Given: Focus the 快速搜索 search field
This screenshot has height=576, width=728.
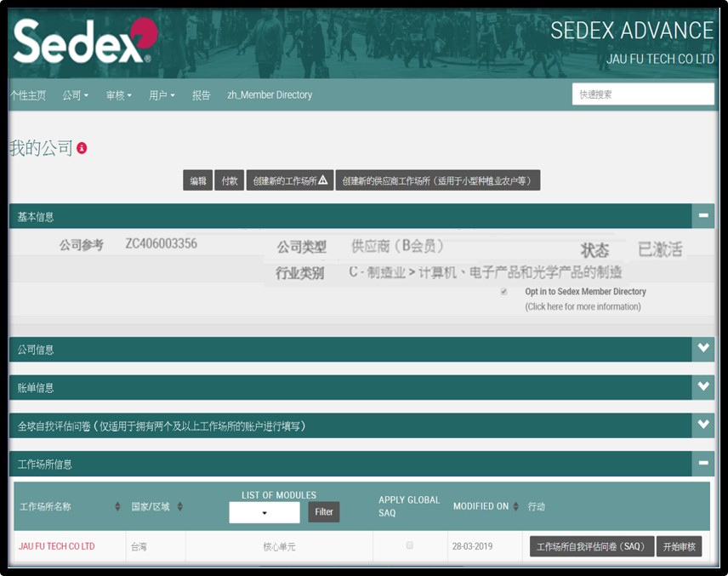Looking at the screenshot, I should coord(643,94).
